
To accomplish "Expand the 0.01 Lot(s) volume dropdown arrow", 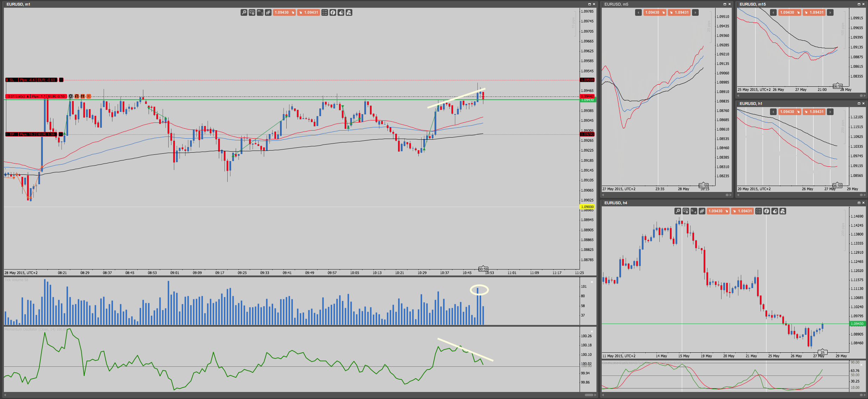I will (x=28, y=97).
